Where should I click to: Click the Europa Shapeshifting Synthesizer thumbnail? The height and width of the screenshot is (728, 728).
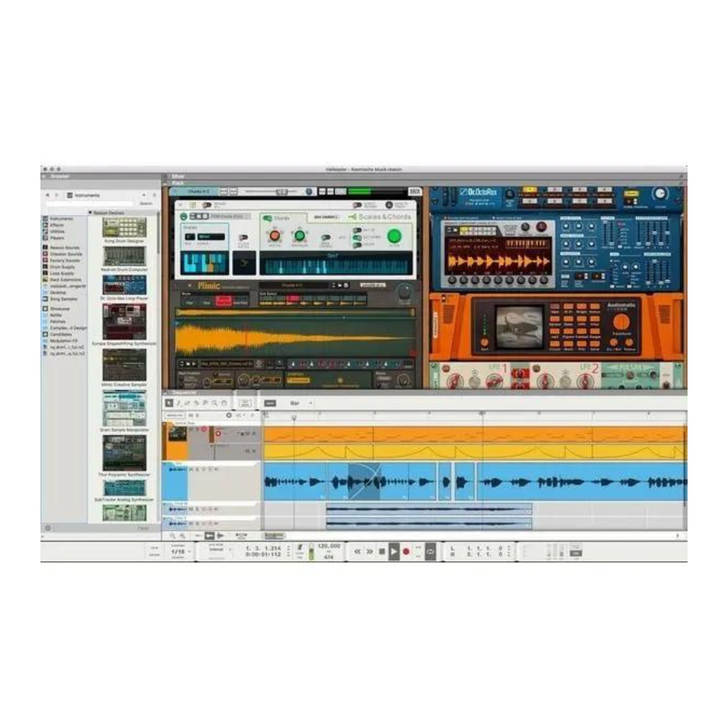[x=125, y=322]
